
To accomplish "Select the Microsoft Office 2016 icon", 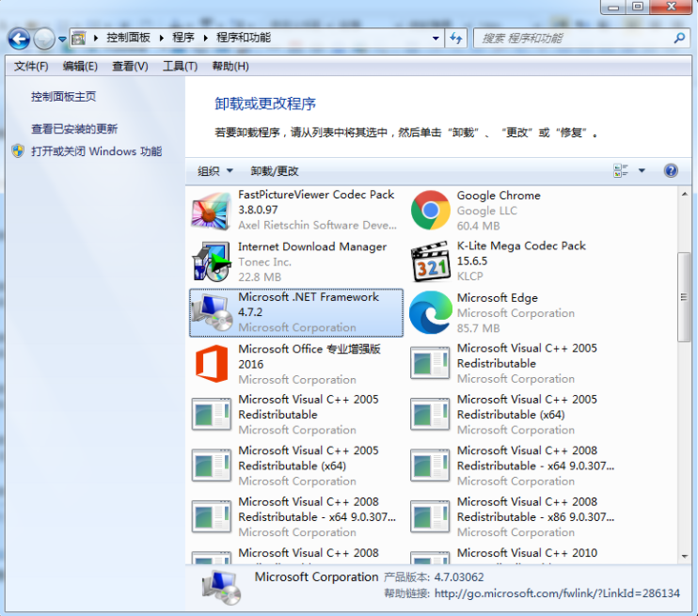I will coord(212,364).
